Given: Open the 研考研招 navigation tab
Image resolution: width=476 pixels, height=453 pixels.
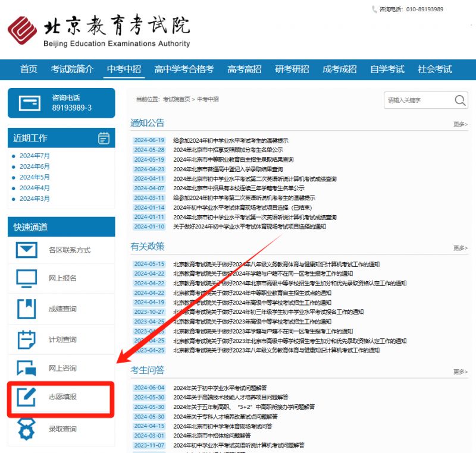Looking at the screenshot, I should click(x=292, y=69).
